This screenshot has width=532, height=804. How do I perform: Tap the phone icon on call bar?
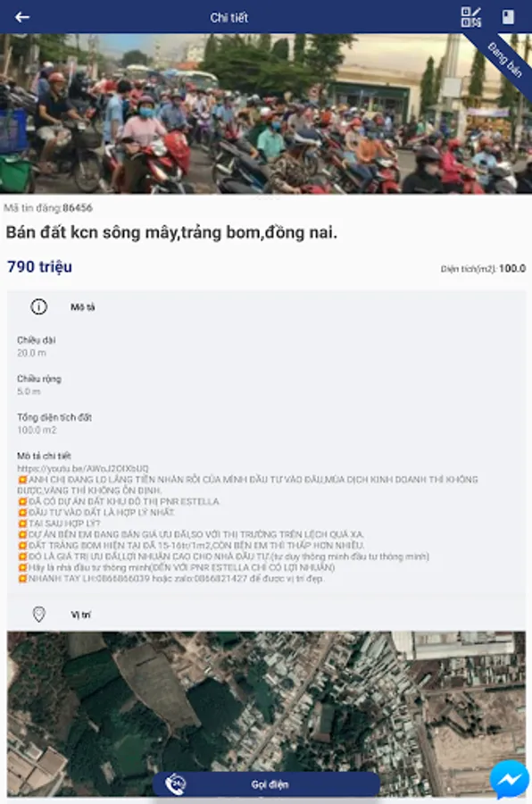pyautogui.click(x=176, y=784)
